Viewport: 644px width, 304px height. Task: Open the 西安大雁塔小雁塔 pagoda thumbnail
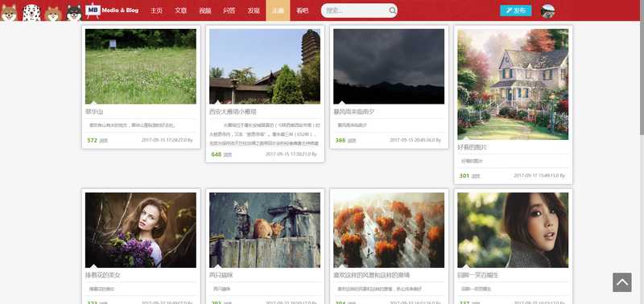pyautogui.click(x=265, y=67)
